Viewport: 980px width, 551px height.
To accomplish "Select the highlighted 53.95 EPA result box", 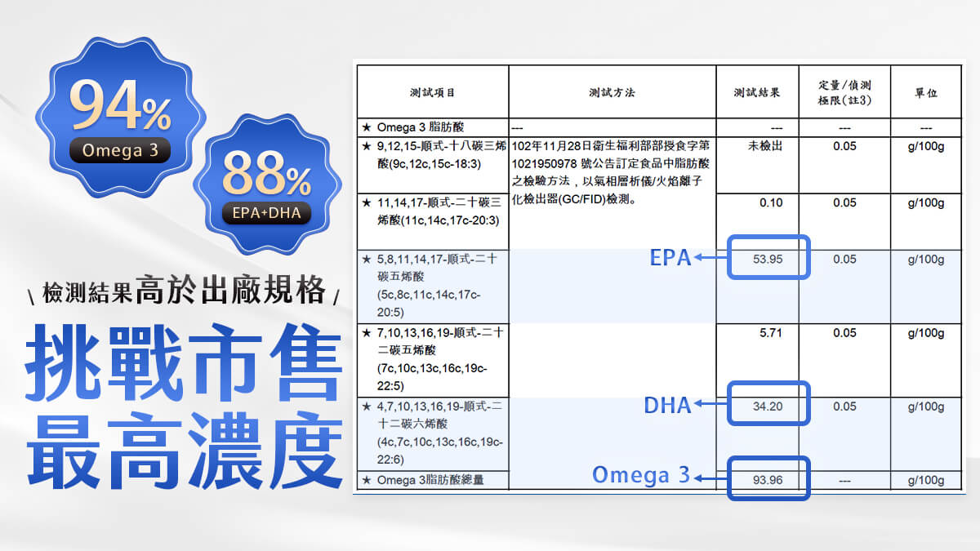I will coord(768,257).
